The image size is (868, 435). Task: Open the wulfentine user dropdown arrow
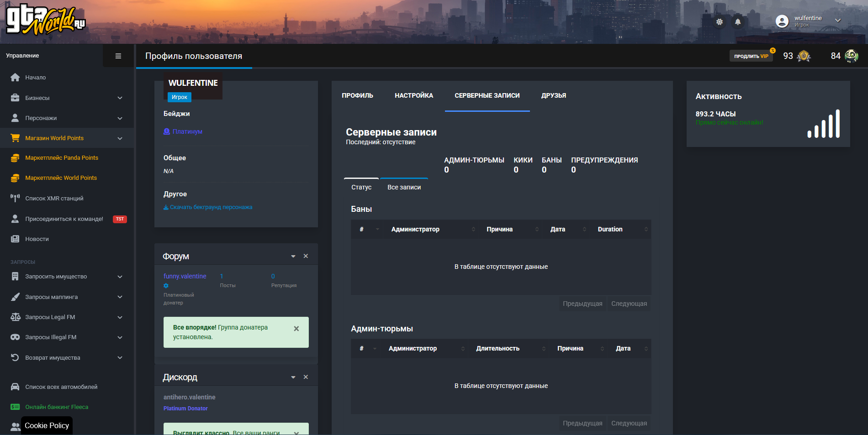coord(838,21)
